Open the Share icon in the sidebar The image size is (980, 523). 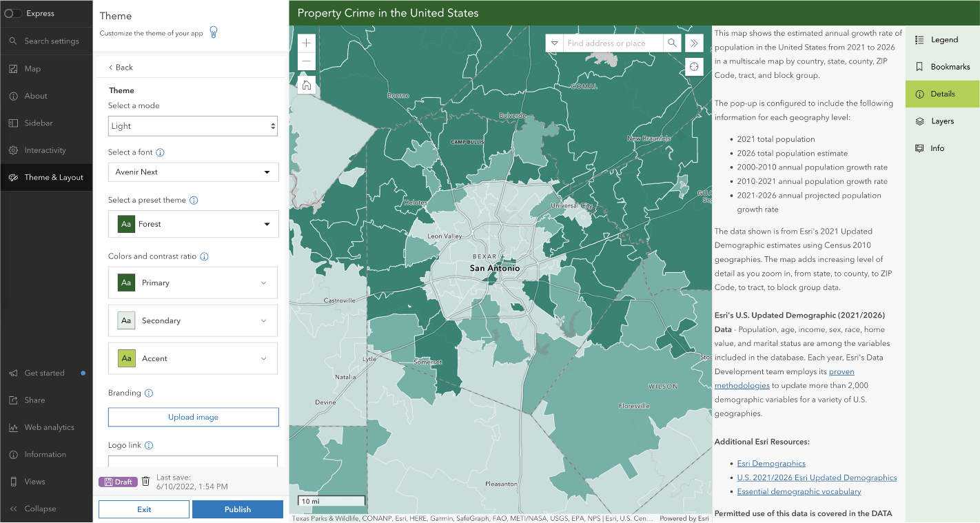(13, 400)
